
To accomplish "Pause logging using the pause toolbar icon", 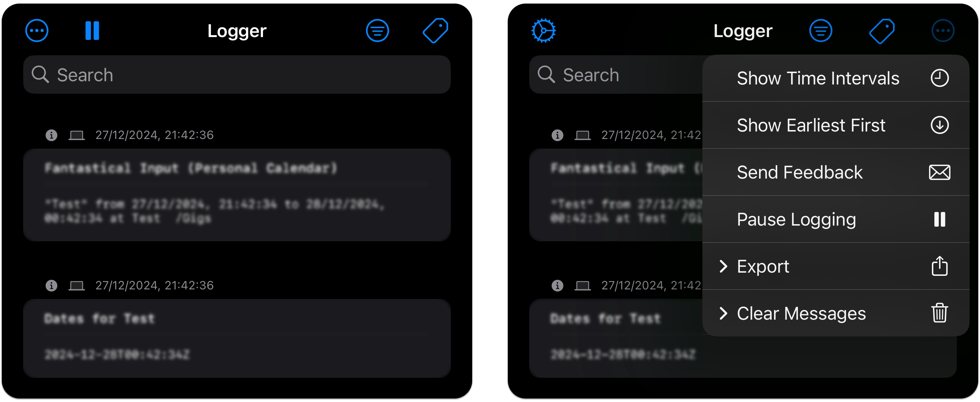I will tap(92, 30).
